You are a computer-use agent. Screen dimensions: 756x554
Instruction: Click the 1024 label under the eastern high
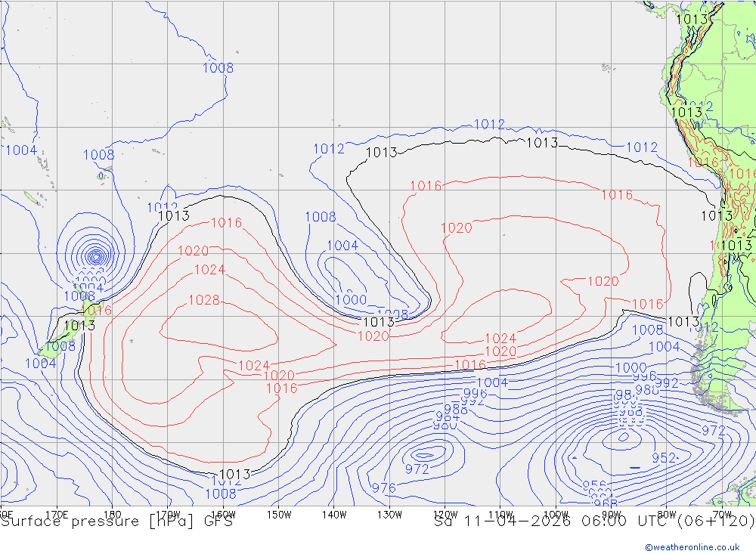click(x=500, y=339)
